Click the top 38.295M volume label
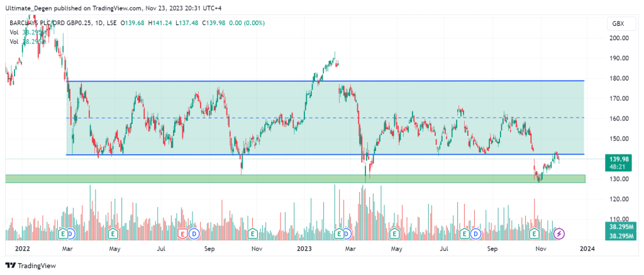 [x=619, y=226]
